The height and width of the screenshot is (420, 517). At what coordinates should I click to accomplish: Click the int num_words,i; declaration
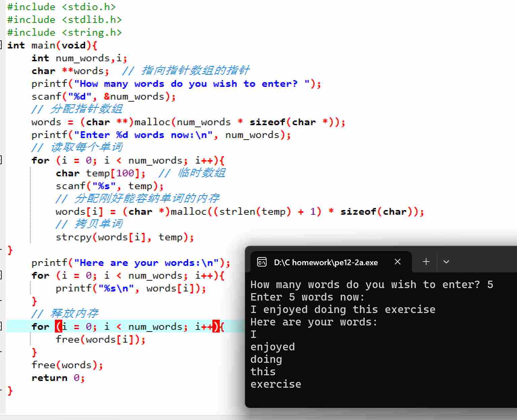click(79, 58)
